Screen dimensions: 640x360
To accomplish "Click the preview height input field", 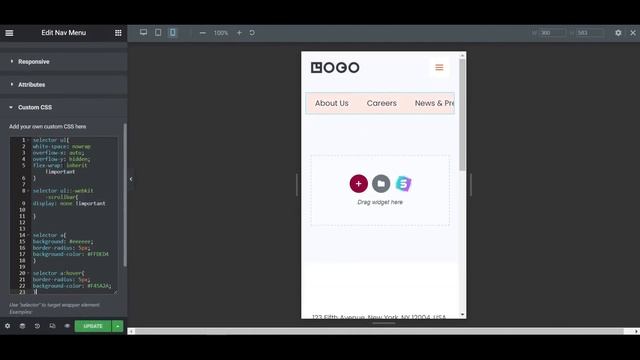I will (x=589, y=33).
